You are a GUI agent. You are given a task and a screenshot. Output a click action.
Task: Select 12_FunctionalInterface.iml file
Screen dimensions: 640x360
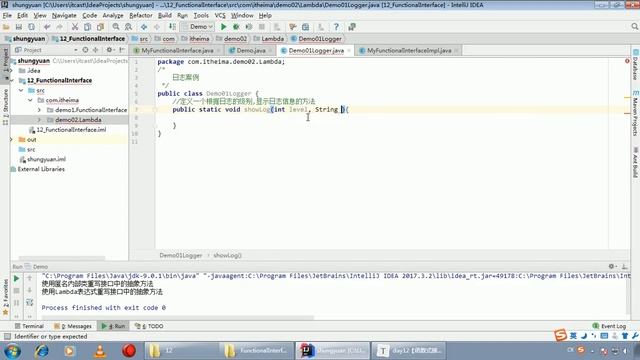(71, 130)
